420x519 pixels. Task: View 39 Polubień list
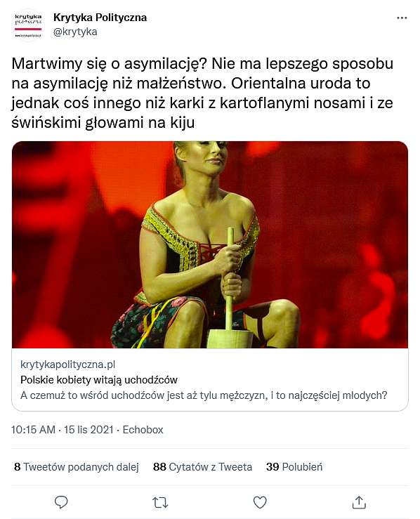pos(294,467)
